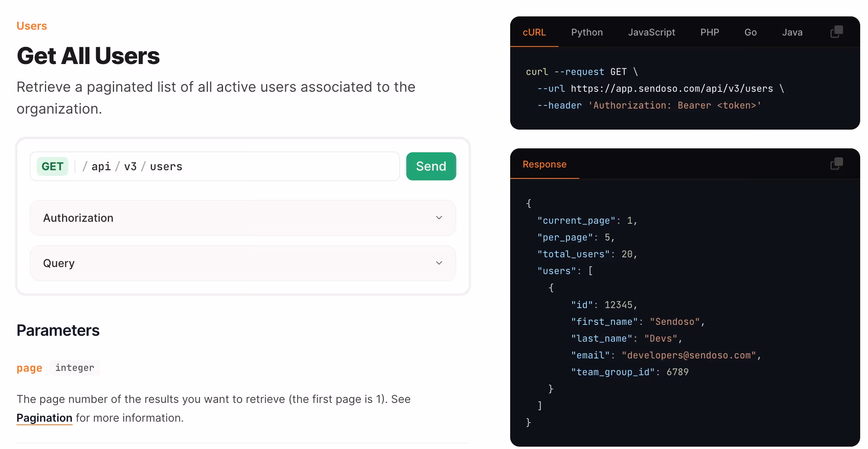Click the "current_page" key in response
The height and width of the screenshot is (449, 868).
(x=576, y=221)
